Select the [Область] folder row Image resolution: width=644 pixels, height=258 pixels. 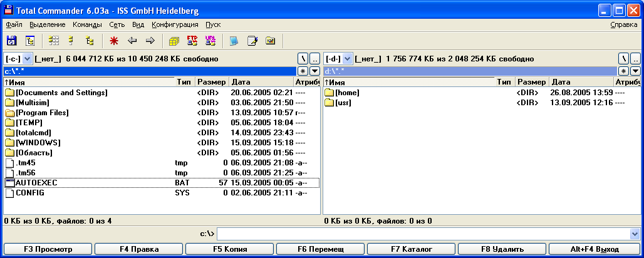161,153
